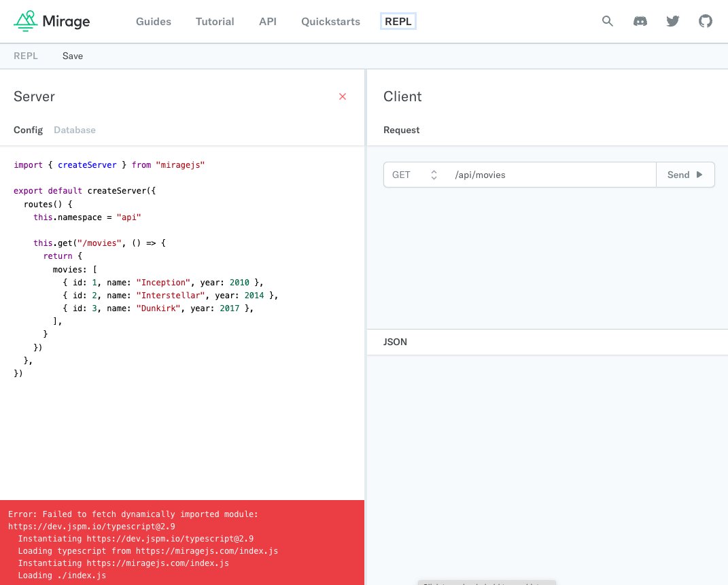This screenshot has height=585, width=728.
Task: Click the return { code line
Action: coord(63,256)
